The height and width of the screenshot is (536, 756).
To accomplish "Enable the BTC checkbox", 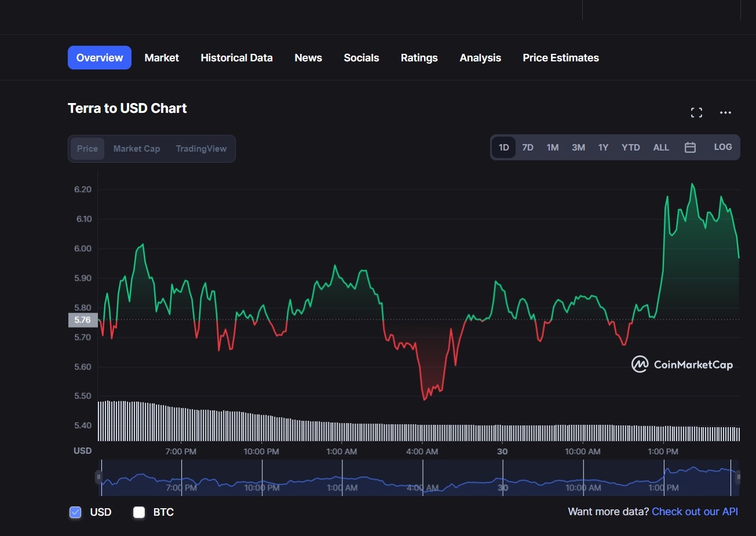I will pyautogui.click(x=139, y=512).
